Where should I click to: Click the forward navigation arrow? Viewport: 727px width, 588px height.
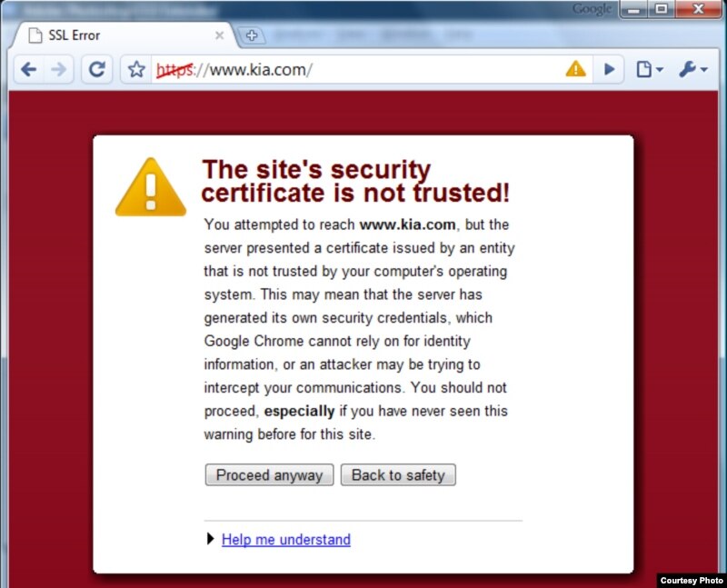(x=59, y=70)
